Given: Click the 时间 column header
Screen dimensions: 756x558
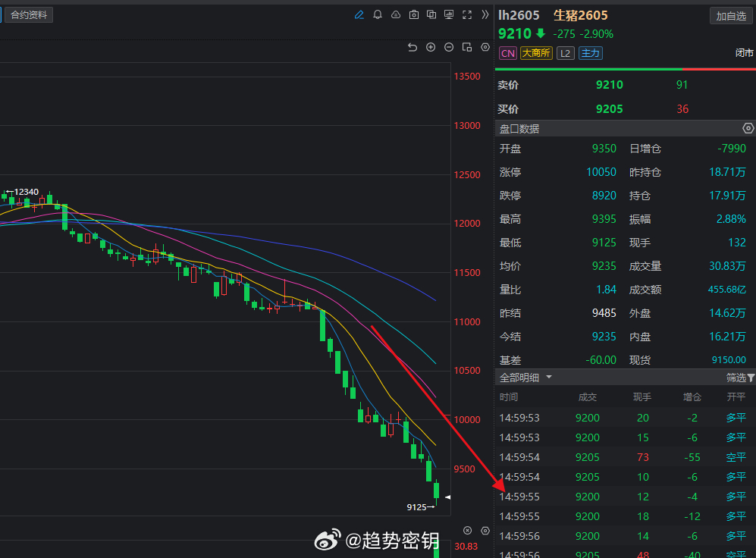Looking at the screenshot, I should [509, 397].
